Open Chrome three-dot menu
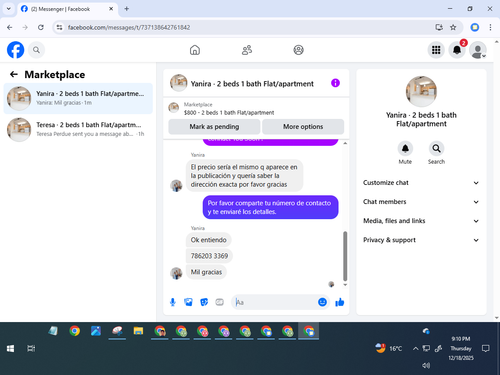The image size is (500, 375). [x=490, y=27]
